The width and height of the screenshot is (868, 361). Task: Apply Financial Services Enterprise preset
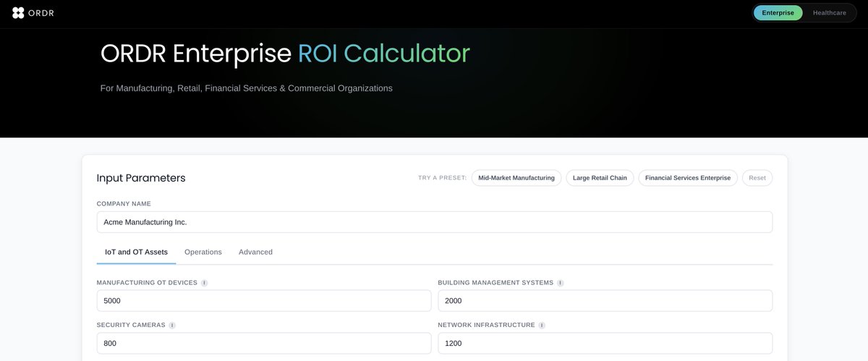click(x=688, y=178)
